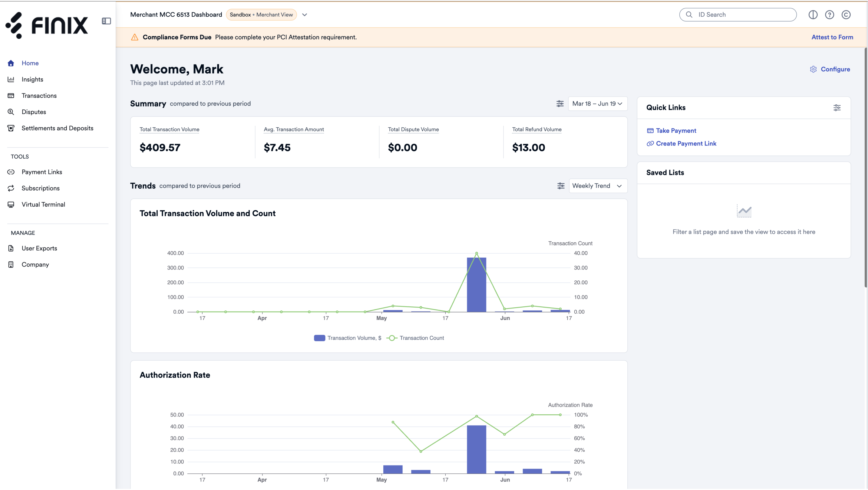
Task: Open Quick Links settings icon
Action: click(x=837, y=108)
